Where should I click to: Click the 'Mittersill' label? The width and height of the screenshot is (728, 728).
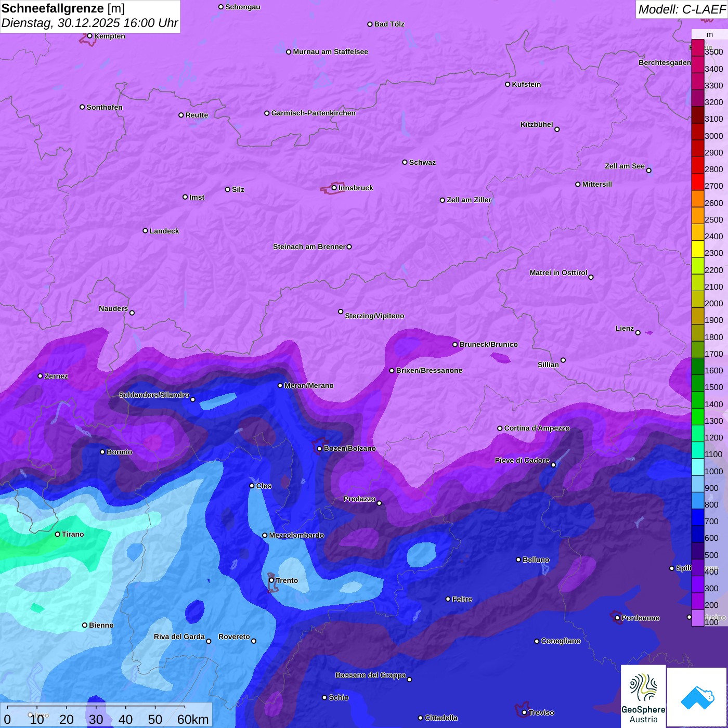tap(597, 184)
